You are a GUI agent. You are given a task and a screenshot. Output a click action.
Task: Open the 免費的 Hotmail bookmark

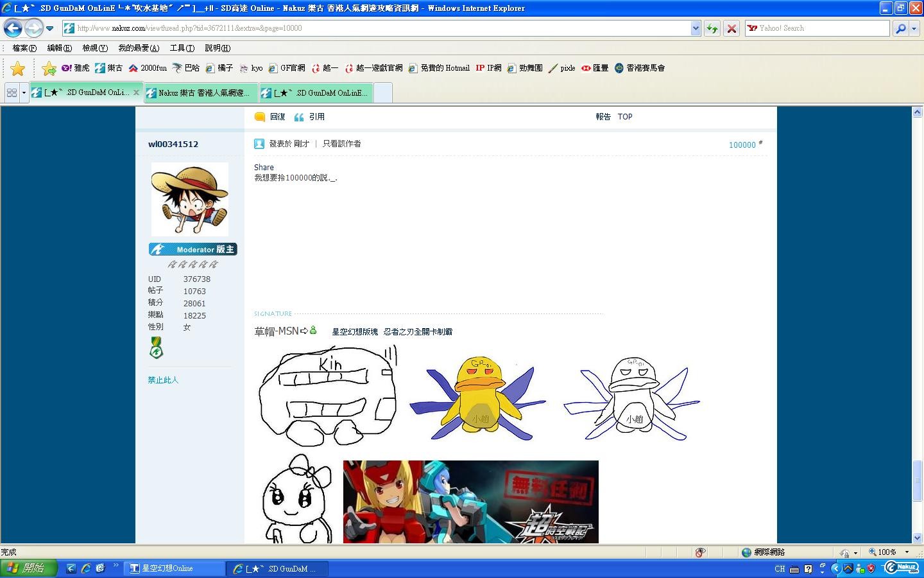[439, 68]
